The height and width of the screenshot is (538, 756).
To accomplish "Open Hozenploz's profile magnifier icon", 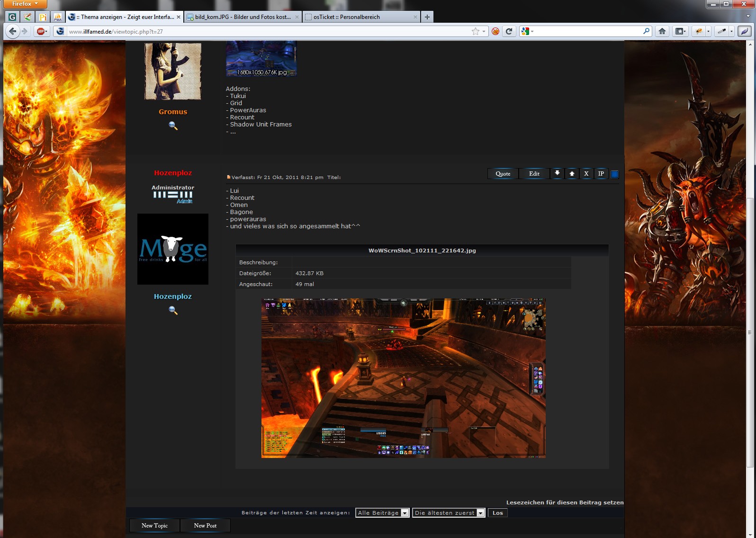I will click(173, 310).
